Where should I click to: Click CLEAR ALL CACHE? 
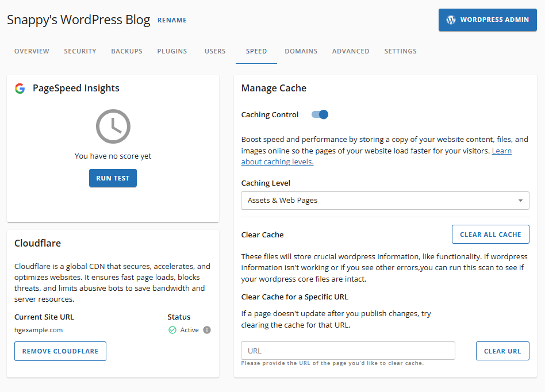click(490, 234)
